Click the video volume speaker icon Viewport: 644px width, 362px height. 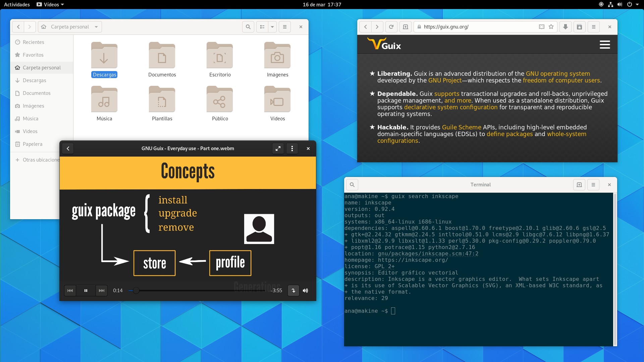coord(305,291)
